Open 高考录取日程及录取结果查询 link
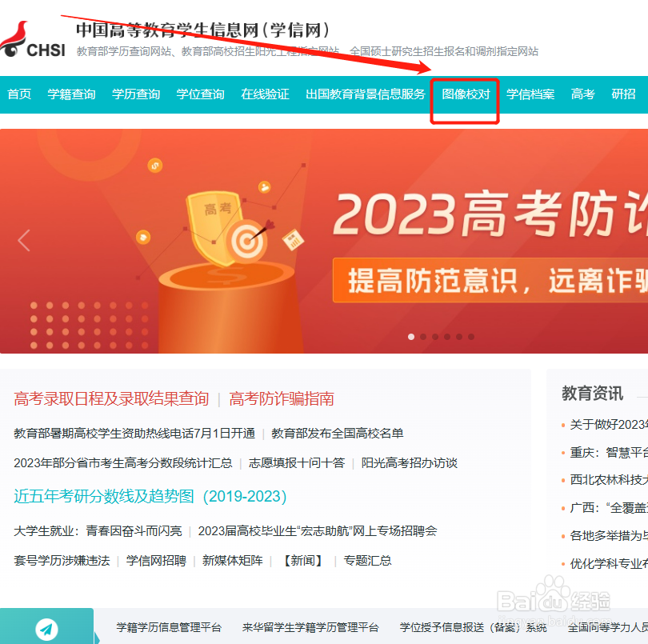 click(111, 399)
